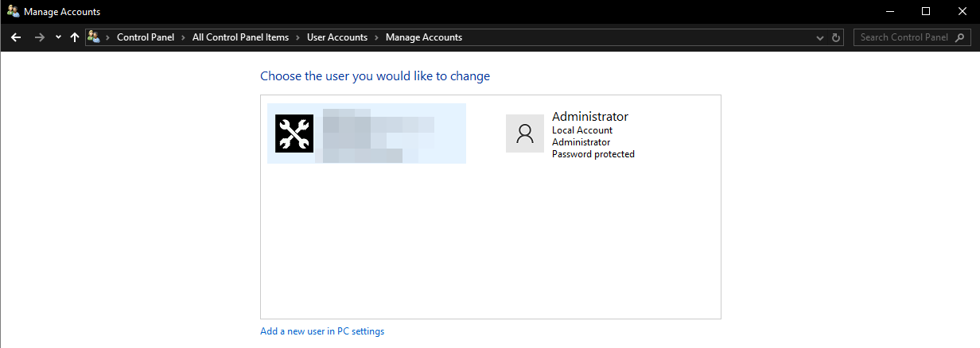The width and height of the screenshot is (980, 348).
Task: Expand the address bar history dropdown
Action: coord(821,37)
